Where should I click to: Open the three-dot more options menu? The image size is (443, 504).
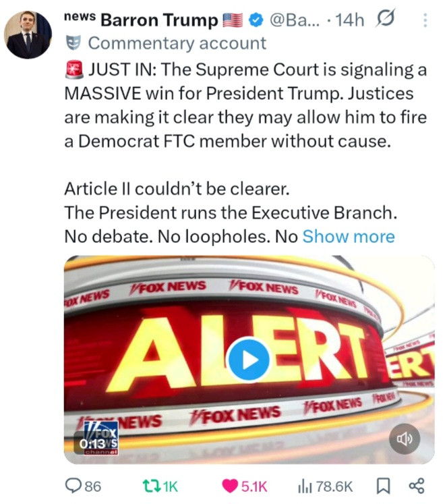coord(425,20)
